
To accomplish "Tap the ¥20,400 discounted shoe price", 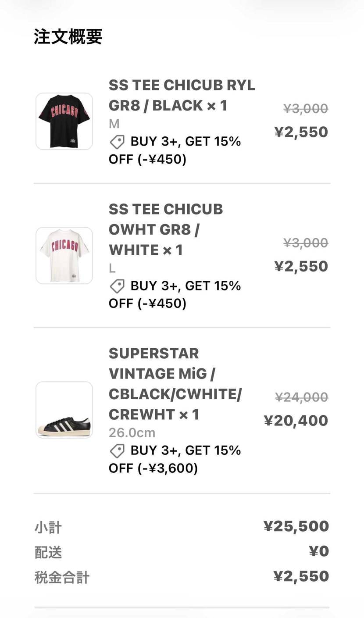I will [x=296, y=421].
